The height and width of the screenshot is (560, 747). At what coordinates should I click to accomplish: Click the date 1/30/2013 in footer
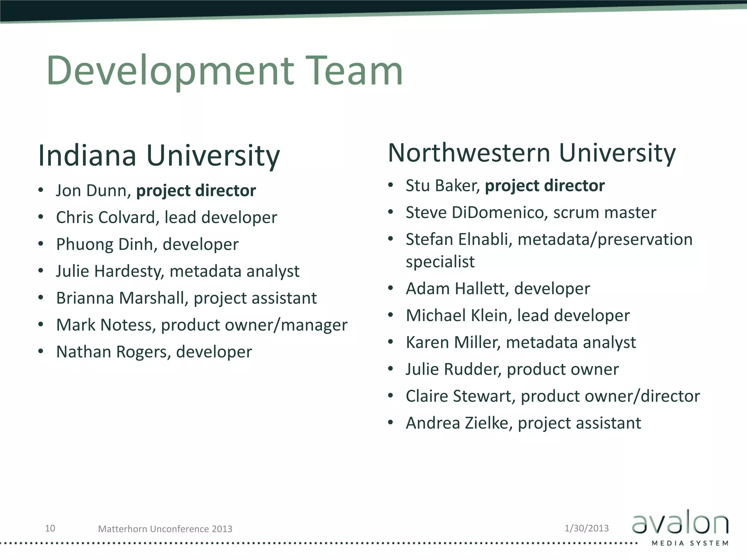pos(587,528)
